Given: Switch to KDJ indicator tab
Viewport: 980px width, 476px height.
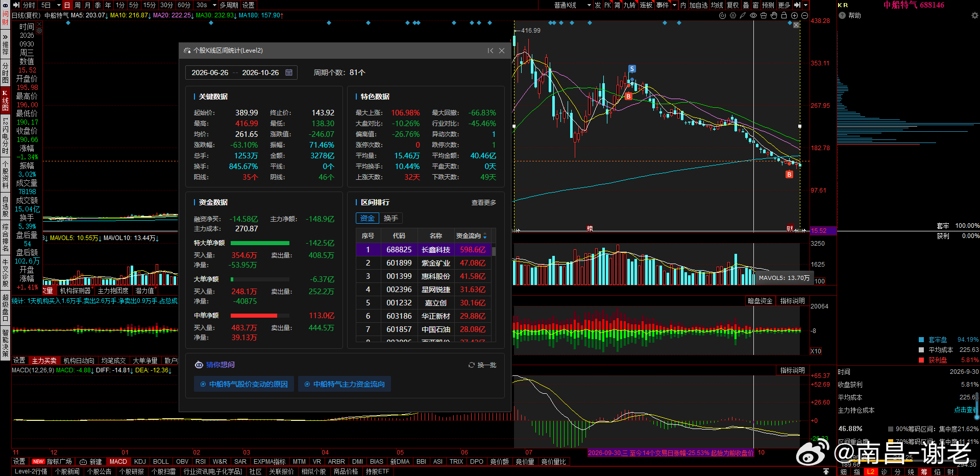Looking at the screenshot, I should (140, 462).
